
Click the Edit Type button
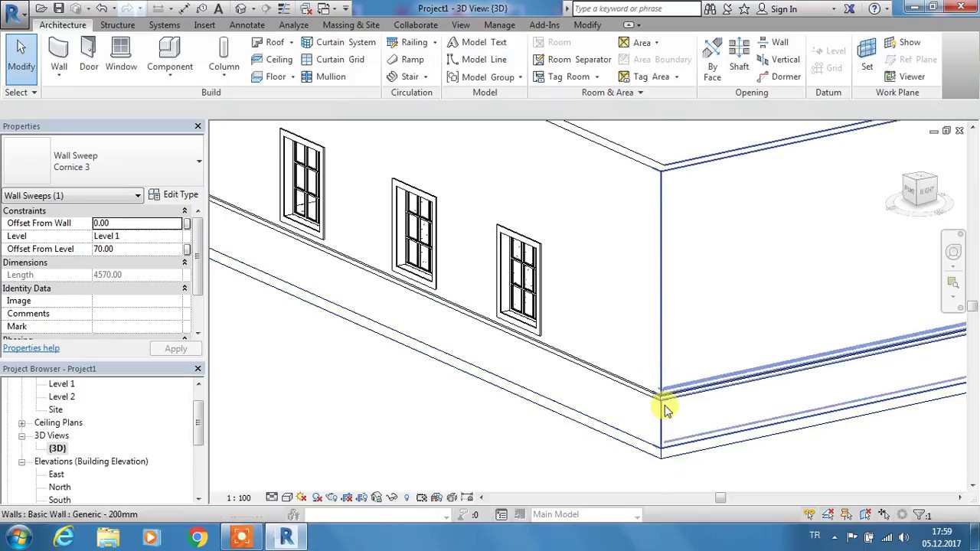pos(173,195)
